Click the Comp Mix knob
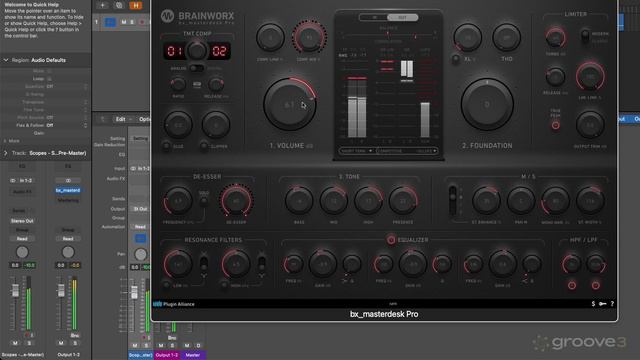 tap(309, 38)
